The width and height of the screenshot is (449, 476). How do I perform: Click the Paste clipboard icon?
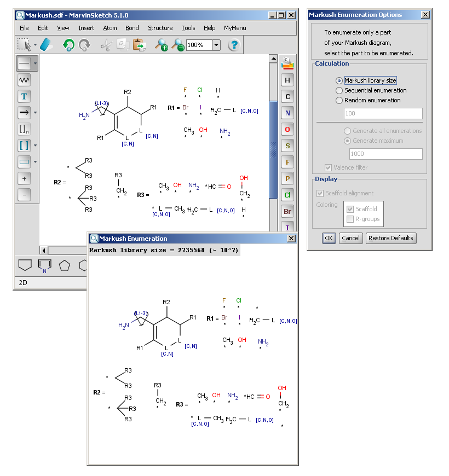point(139,45)
